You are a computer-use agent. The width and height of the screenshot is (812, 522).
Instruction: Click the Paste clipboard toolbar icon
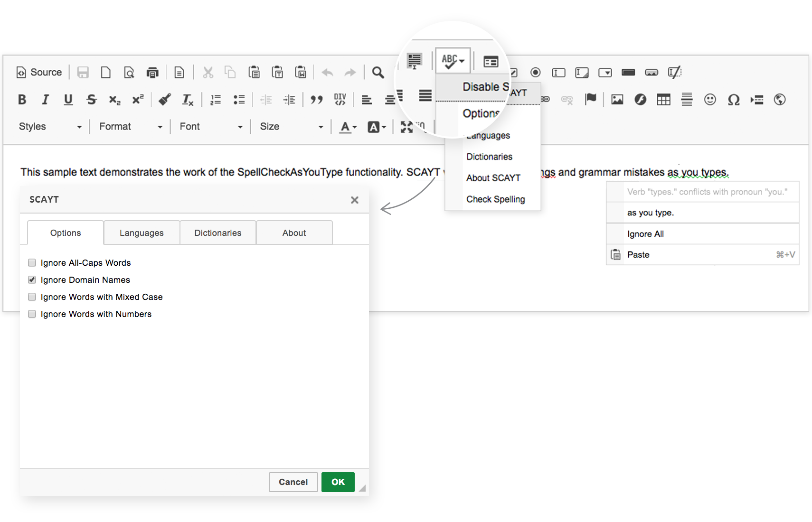pyautogui.click(x=254, y=72)
